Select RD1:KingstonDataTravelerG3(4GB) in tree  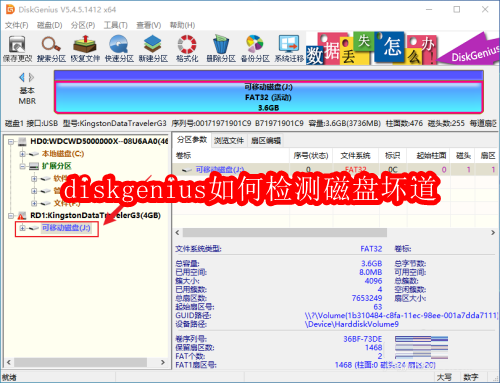coord(95,215)
